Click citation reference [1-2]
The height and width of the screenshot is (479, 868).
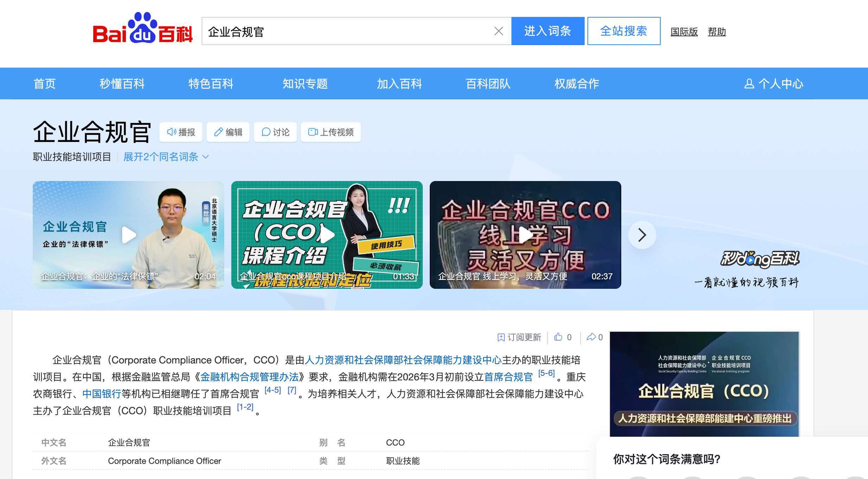[x=245, y=407]
